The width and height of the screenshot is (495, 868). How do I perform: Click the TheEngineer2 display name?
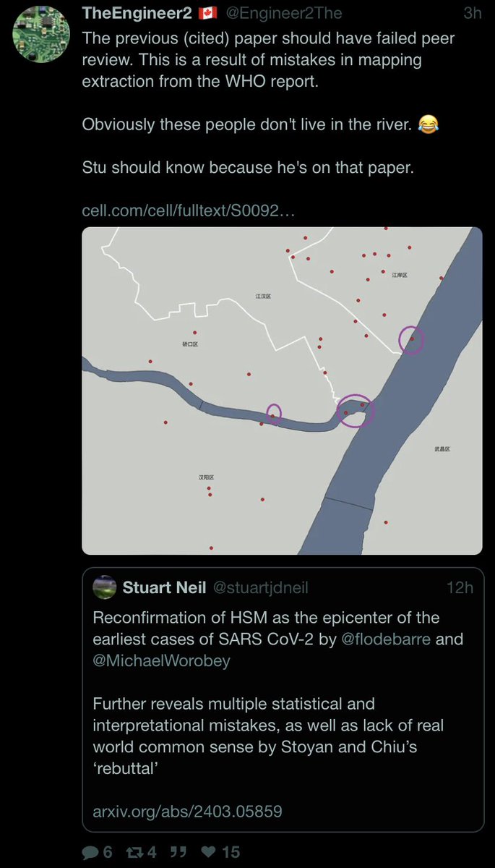(x=136, y=14)
